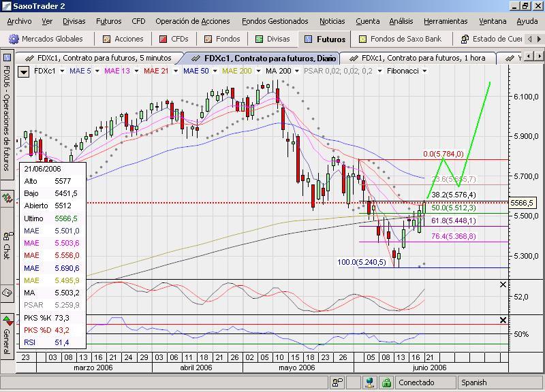Image resolution: width=545 pixels, height=392 pixels.
Task: Click the chart-markers side panel icon
Action: pyautogui.click(x=7, y=199)
